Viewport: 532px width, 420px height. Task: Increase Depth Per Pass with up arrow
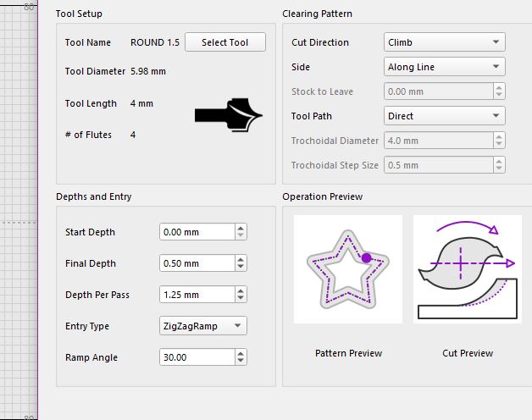[x=241, y=291]
